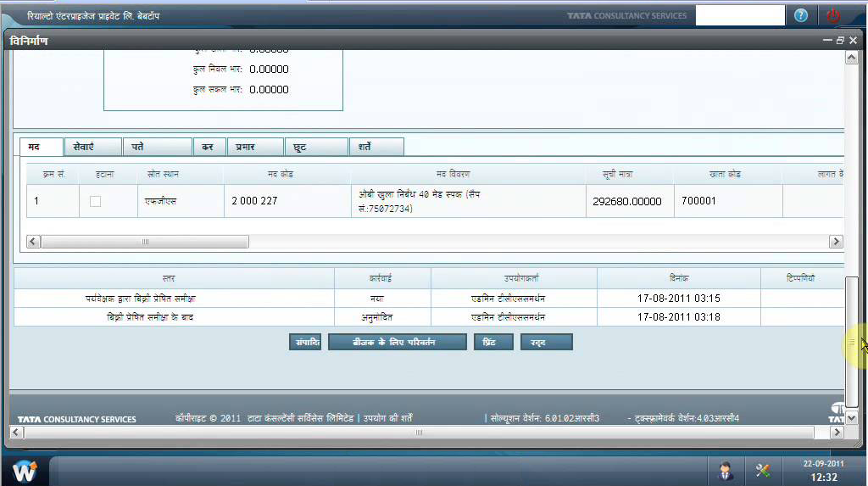Open the कर tab
This screenshot has height=486, width=868.
[210, 147]
